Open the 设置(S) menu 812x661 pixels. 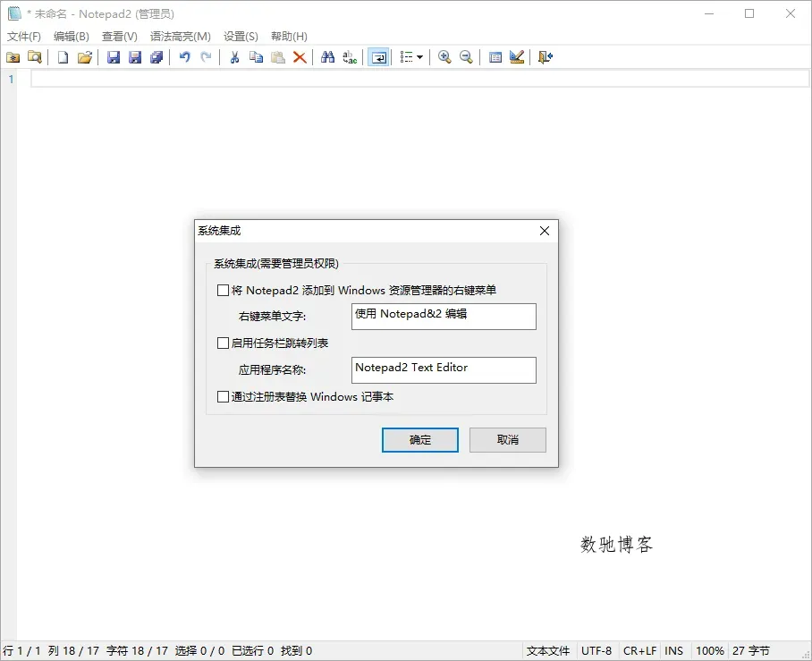[x=241, y=37]
